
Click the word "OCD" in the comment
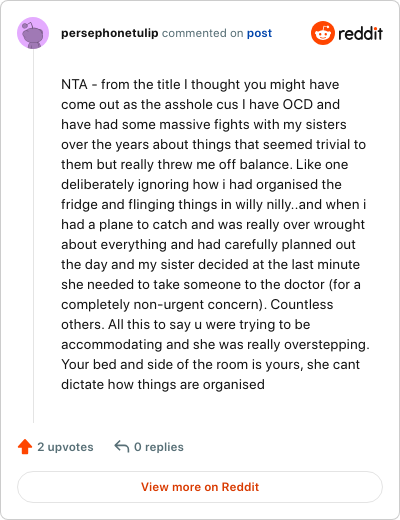pos(298,104)
